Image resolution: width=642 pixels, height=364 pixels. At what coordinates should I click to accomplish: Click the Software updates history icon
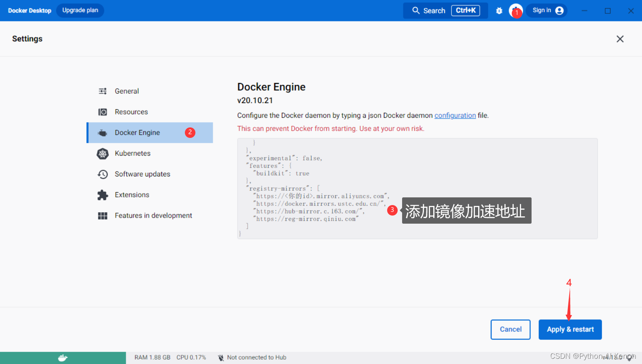[x=103, y=174]
